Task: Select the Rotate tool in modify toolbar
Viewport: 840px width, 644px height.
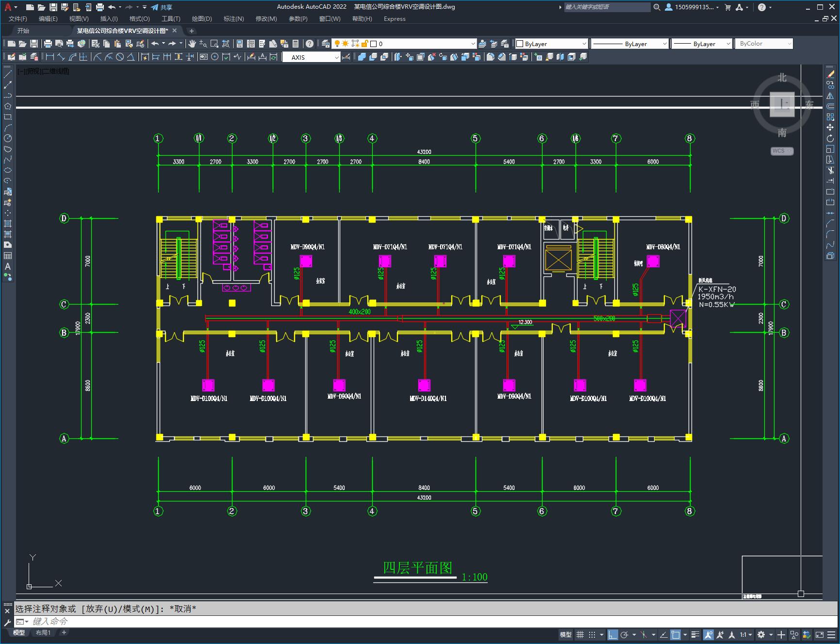Action: [830, 138]
